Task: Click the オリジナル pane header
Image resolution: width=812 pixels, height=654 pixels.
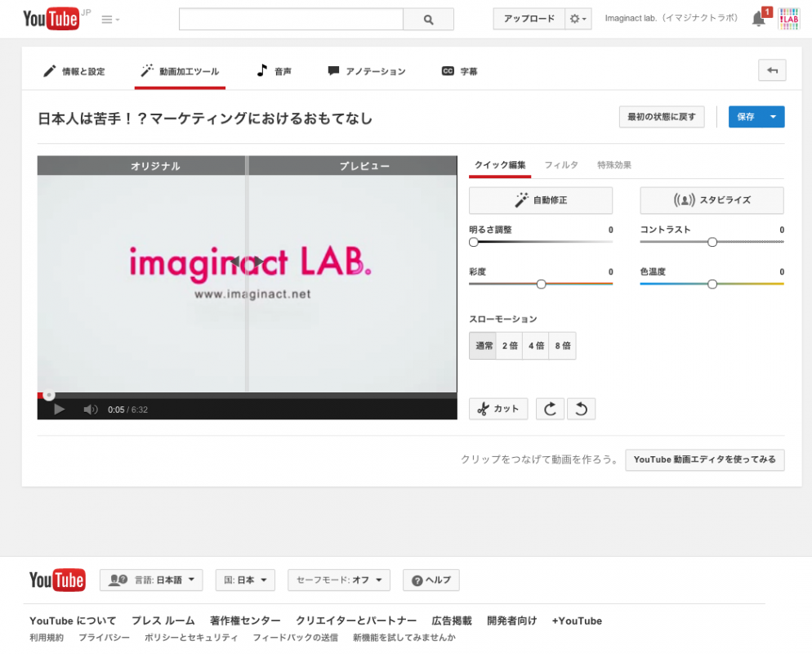Action: pos(141,166)
